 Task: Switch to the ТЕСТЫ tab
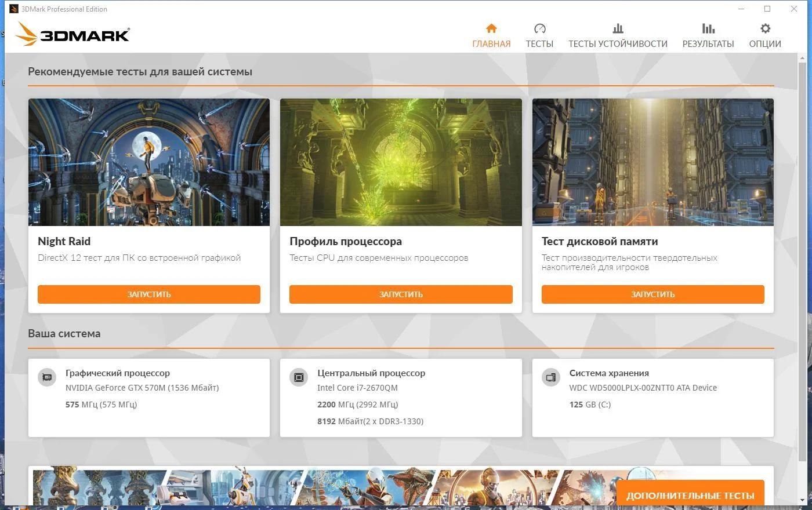tap(539, 43)
